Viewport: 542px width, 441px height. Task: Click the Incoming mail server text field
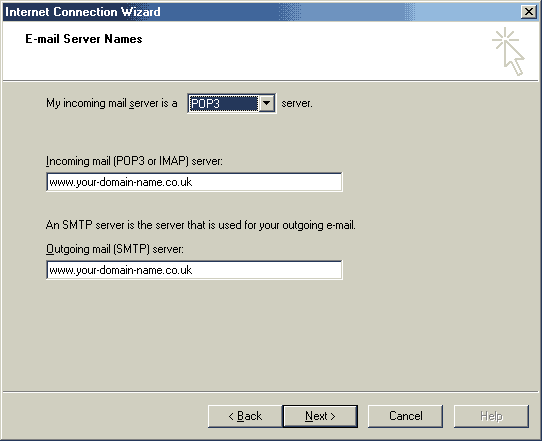tap(194, 182)
